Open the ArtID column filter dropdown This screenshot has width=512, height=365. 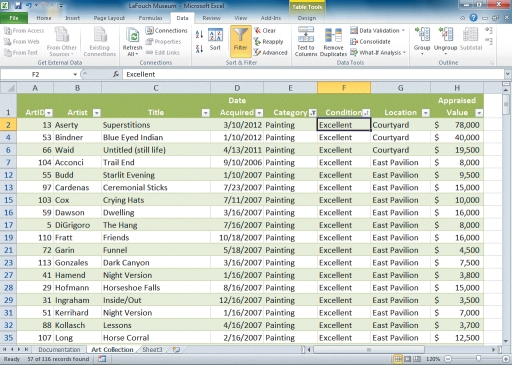[x=49, y=113]
